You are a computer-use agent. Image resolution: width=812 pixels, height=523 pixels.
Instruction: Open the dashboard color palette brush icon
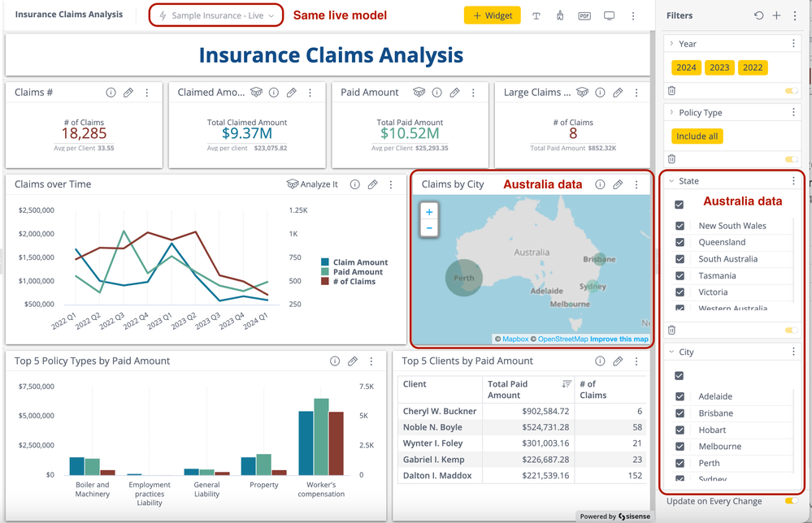pos(560,15)
